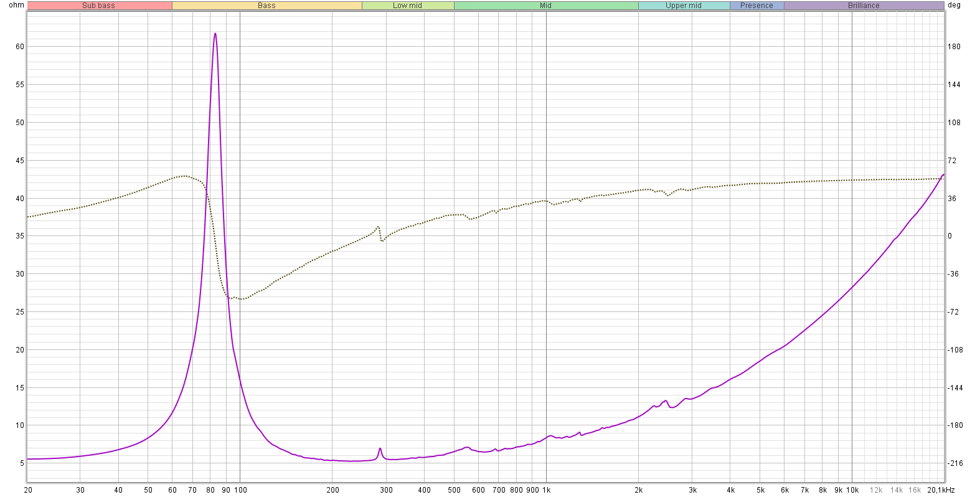Click the 1k frequency axis tick

point(546,490)
